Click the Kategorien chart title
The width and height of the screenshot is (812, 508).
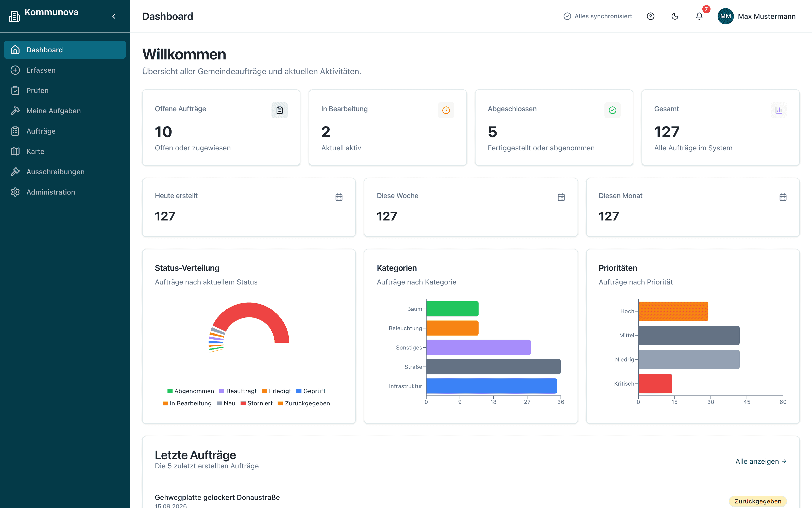397,268
